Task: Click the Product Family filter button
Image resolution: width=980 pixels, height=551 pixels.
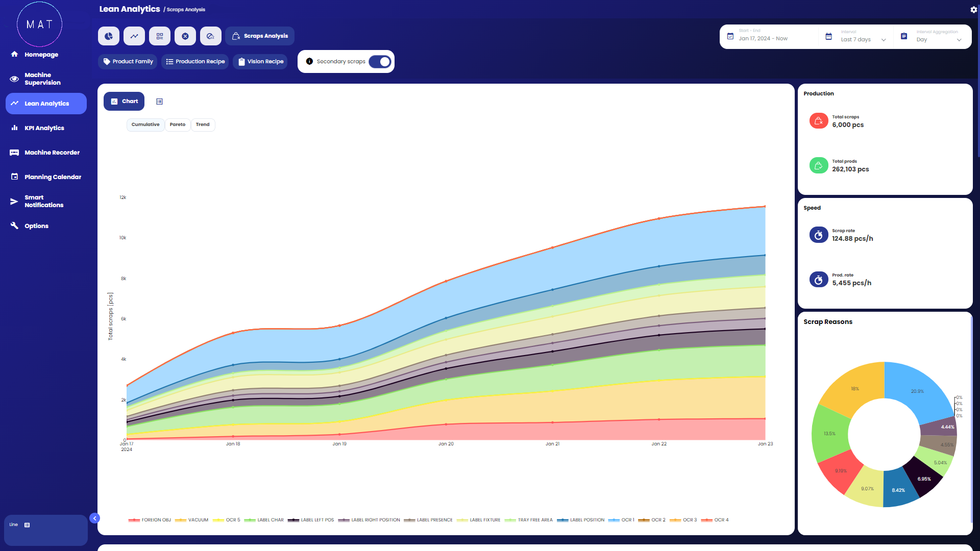Action: click(128, 62)
